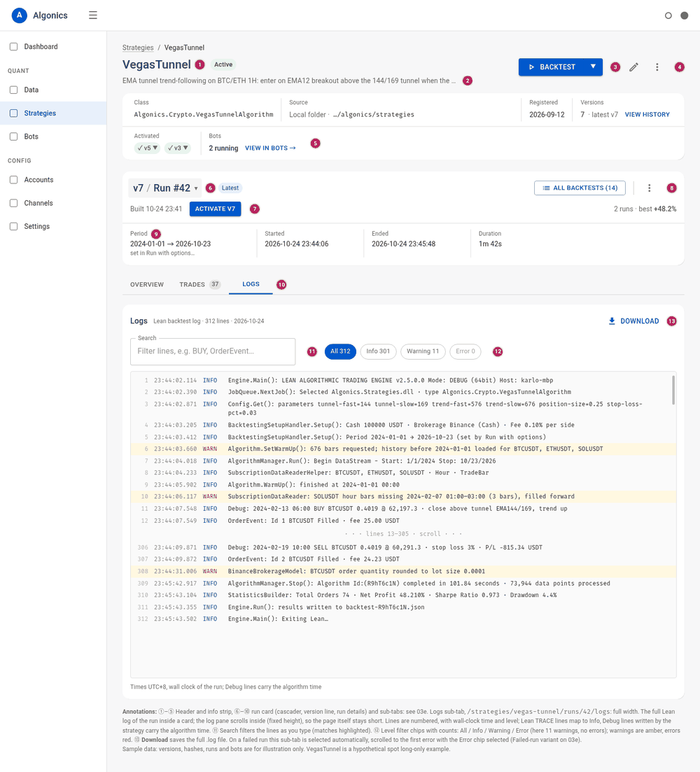Expand the v3 activated version chip
The image size is (700, 772).
tap(177, 148)
